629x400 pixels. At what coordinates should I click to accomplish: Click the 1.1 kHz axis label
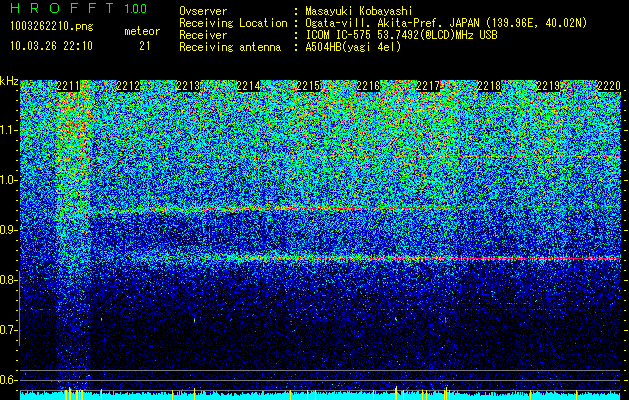point(8,130)
